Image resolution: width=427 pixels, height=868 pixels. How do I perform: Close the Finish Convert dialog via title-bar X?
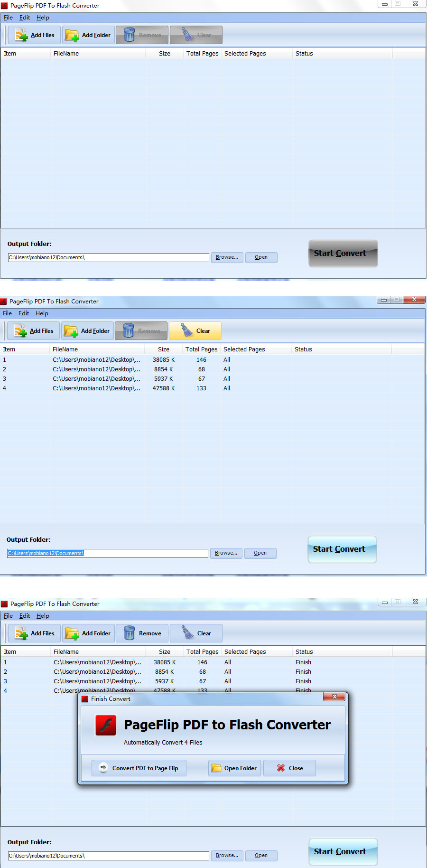pyautogui.click(x=334, y=697)
